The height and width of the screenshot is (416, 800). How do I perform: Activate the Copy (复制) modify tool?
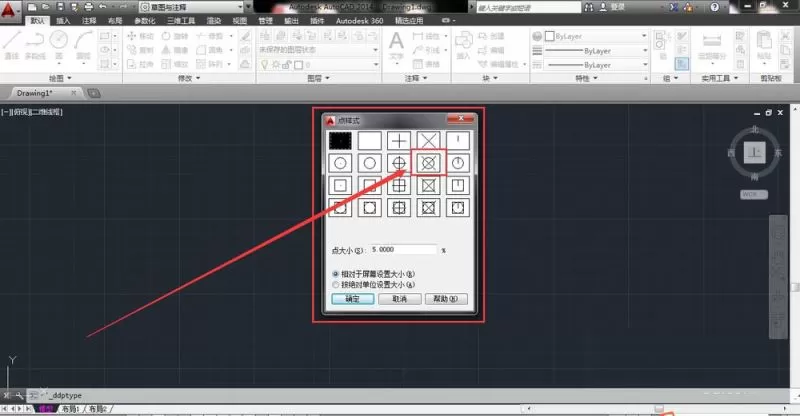coord(140,50)
